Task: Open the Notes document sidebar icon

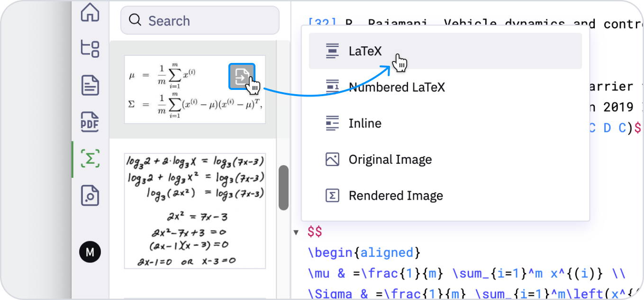Action: [x=90, y=86]
